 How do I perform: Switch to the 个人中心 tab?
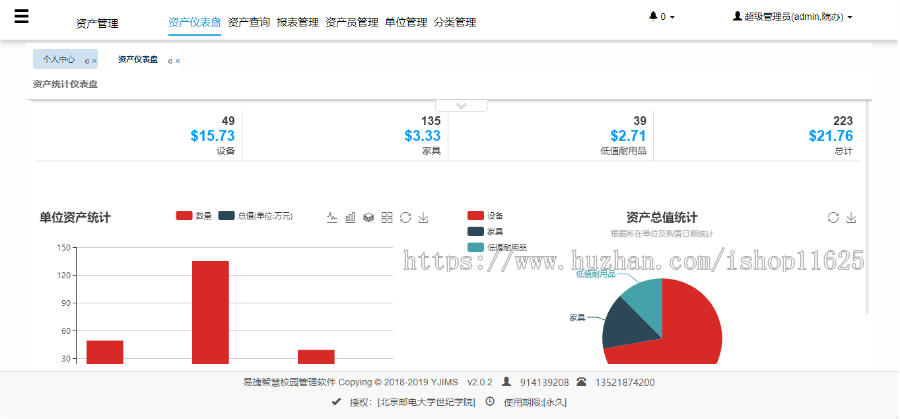(x=59, y=60)
